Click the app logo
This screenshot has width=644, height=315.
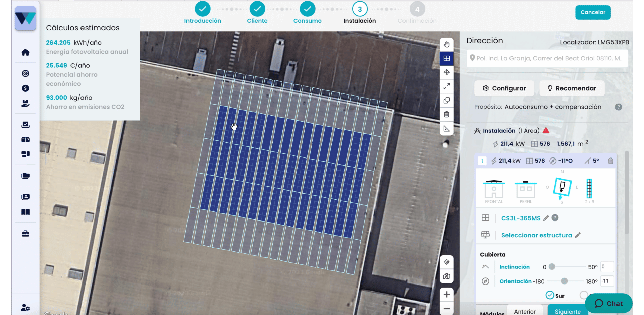click(25, 18)
